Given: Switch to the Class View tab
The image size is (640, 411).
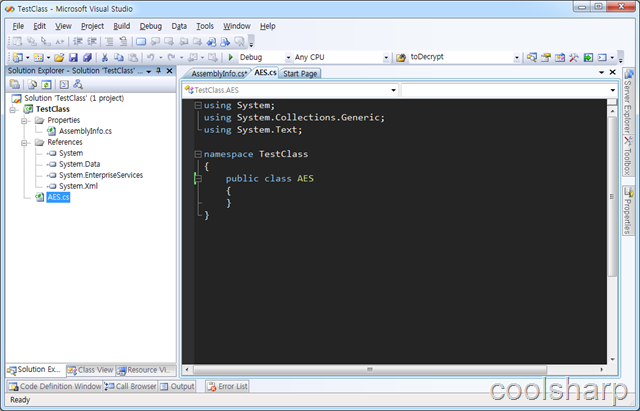Looking at the screenshot, I should tap(91, 370).
